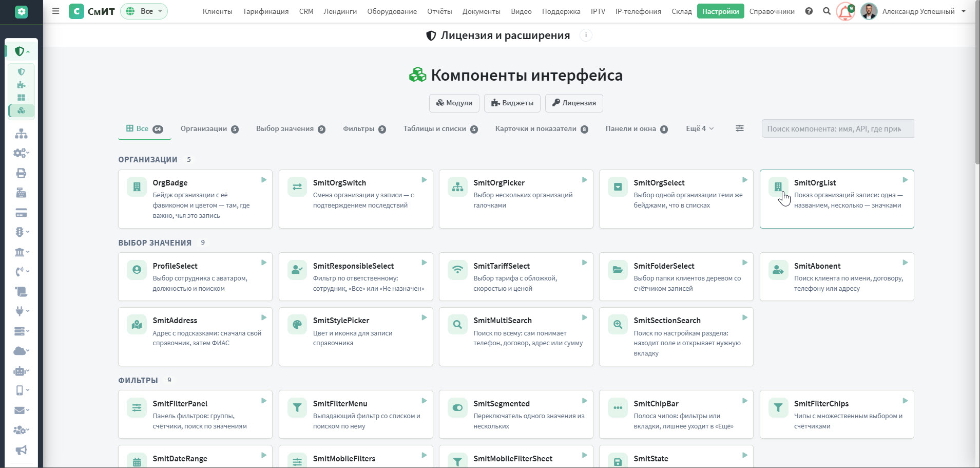Expand the cloud section in sidebar
The width and height of the screenshot is (980, 468).
[21, 351]
